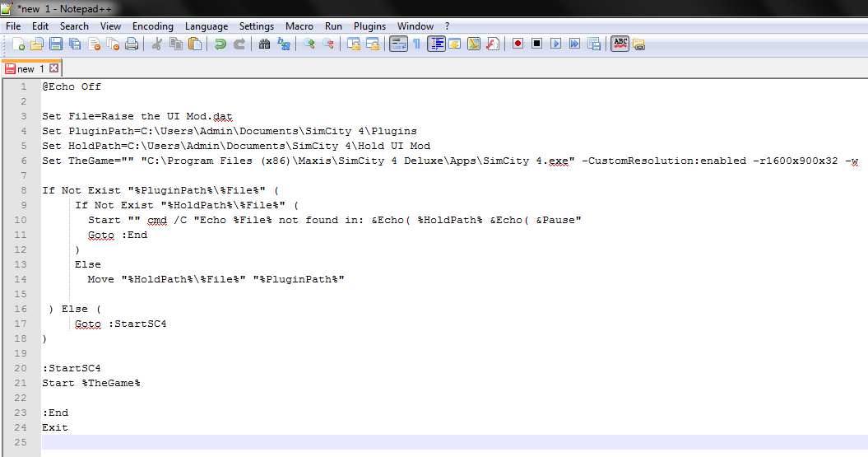Open the Settings menu
The width and height of the screenshot is (868, 457).
[x=257, y=26]
